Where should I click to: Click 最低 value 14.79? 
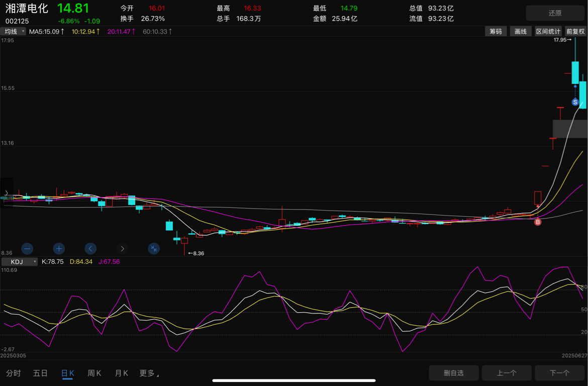pyautogui.click(x=349, y=8)
